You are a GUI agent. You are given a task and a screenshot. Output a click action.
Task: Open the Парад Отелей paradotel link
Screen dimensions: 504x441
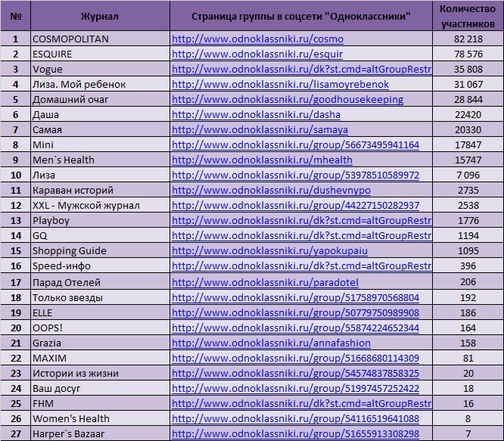pos(265,282)
